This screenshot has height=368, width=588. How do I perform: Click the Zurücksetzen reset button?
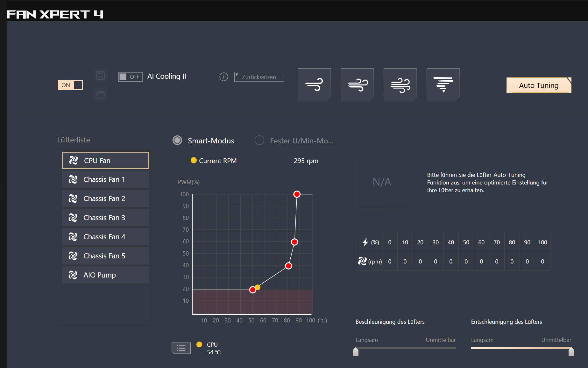coord(259,77)
